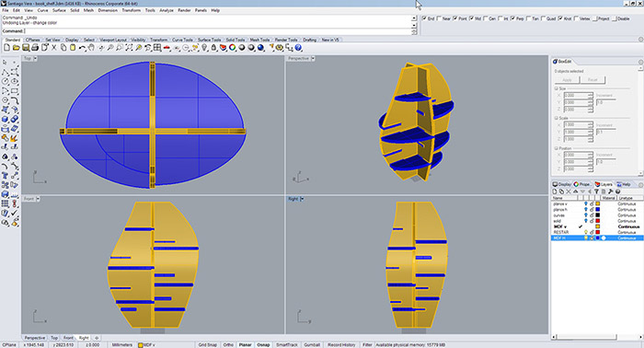Collapse the Size section in BoxEdit
Screen dimensions: 644x348
point(557,88)
